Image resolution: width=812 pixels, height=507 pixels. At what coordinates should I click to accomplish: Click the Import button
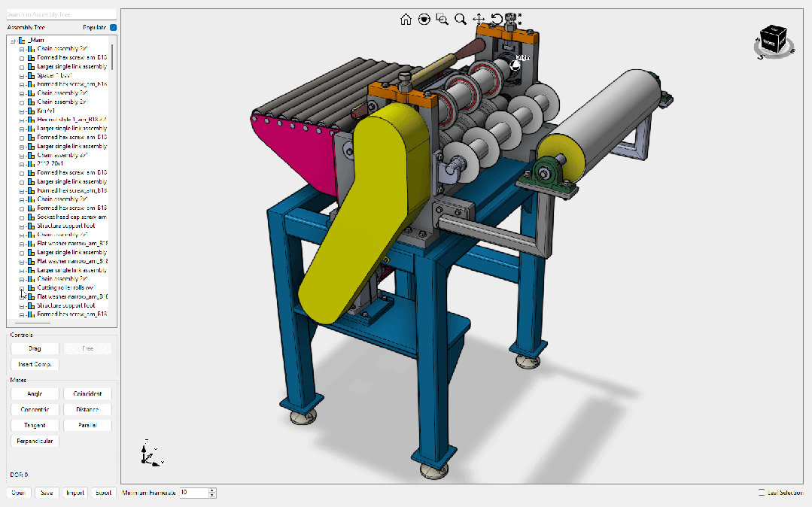coord(75,493)
